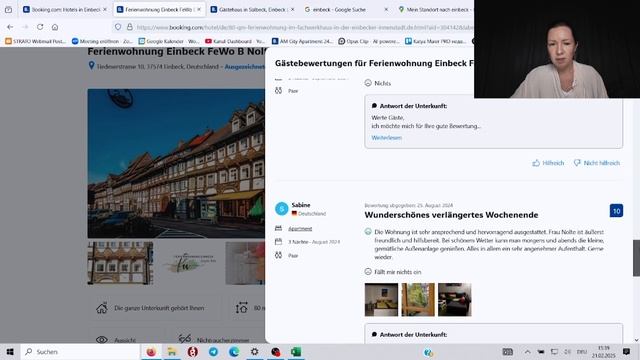Click the tracking protection shield icon
Viewport: 640px width, 360px height.
click(x=118, y=27)
